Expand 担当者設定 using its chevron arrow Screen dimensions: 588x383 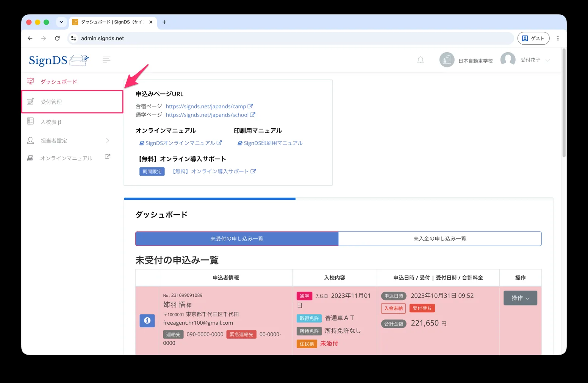pos(108,141)
